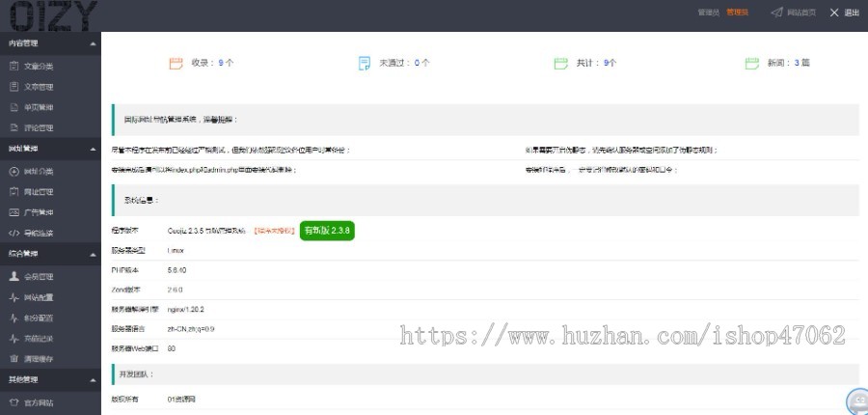This screenshot has width=868, height=415.
Task: Click the 积分配置 pulse icon
Action: pyautogui.click(x=14, y=318)
